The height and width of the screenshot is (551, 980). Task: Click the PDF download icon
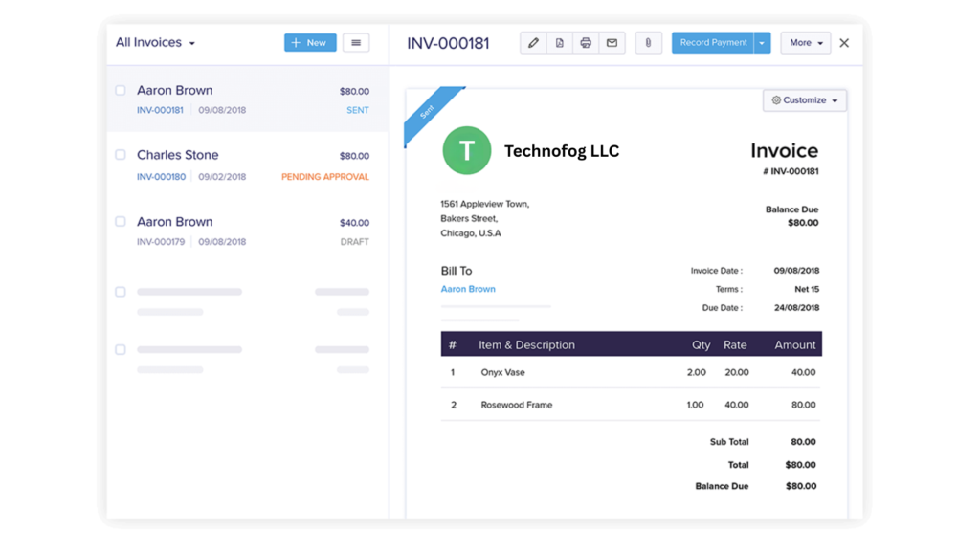click(x=560, y=43)
